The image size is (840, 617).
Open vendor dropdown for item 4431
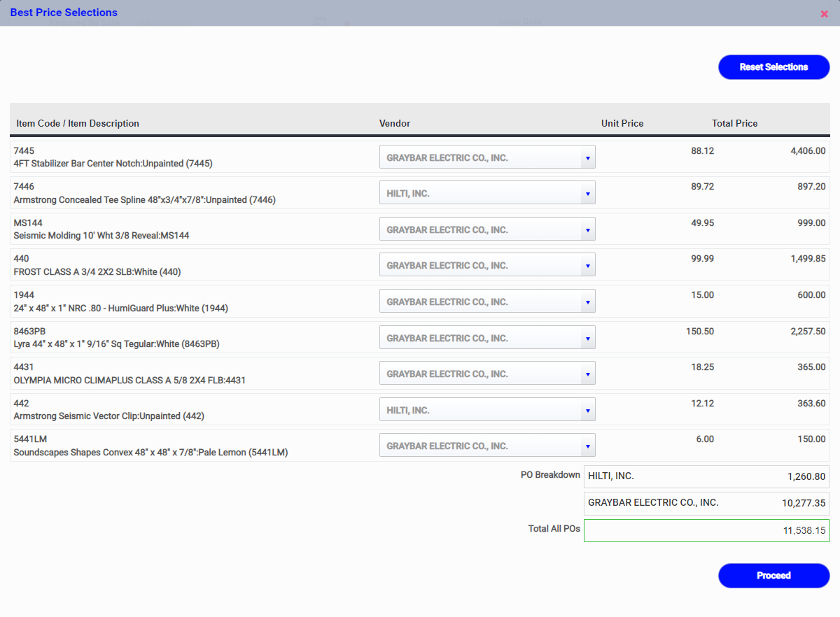487,374
